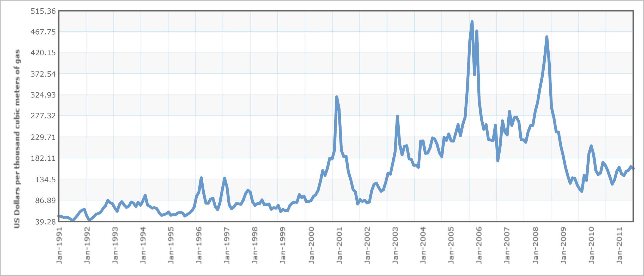Click the 277.32 y-axis value
644x276 pixels.
click(x=43, y=116)
